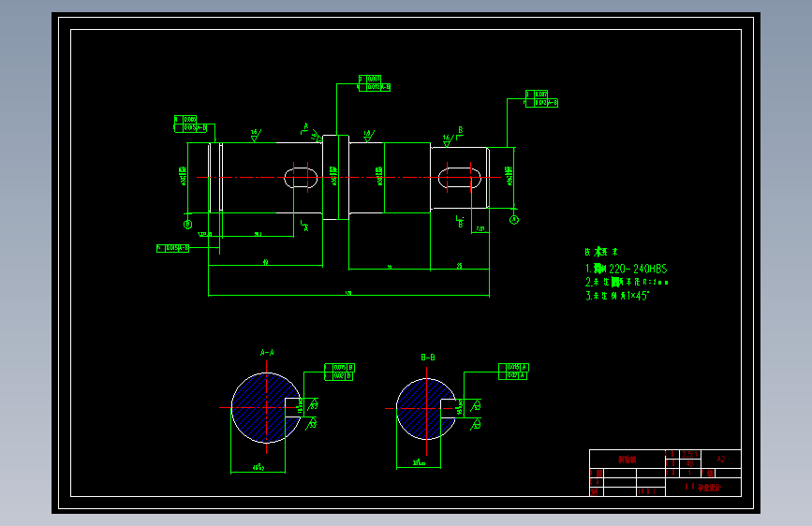
Task: Select the 1×45° chamfer note line
Action: tap(617, 296)
